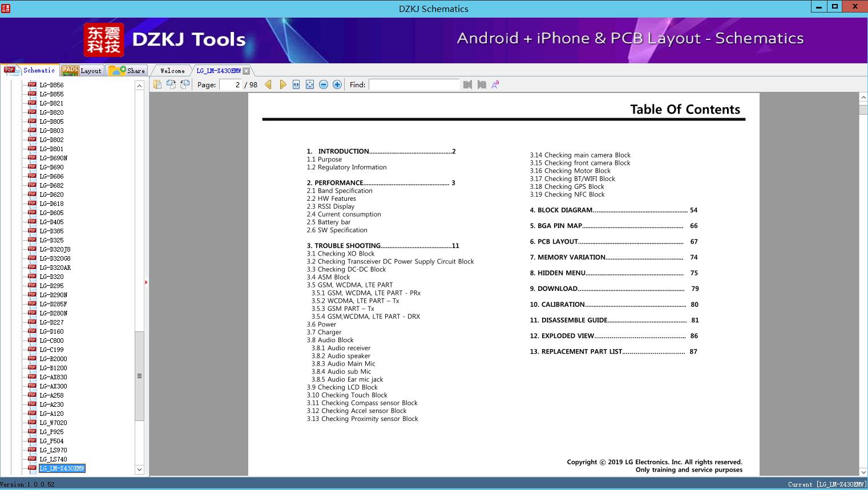Click the Find text input field
Viewport: 868px width, 490px height.
[x=414, y=84]
